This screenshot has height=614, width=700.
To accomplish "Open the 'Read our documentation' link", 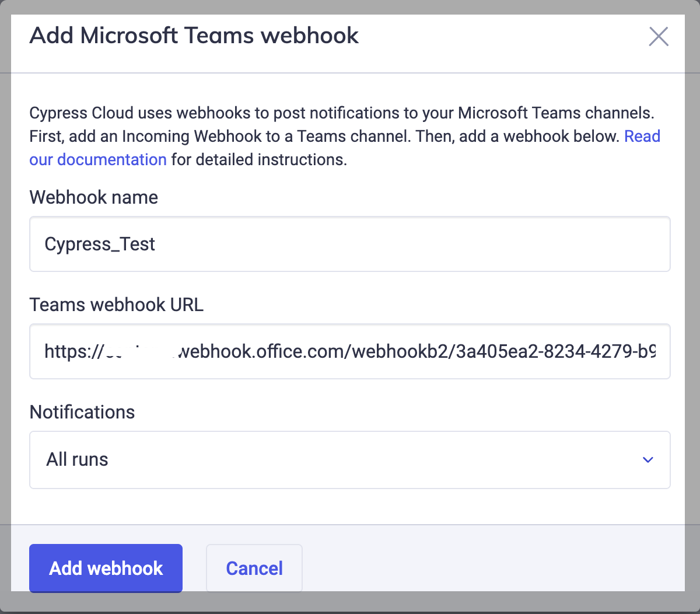I will tap(98, 159).
